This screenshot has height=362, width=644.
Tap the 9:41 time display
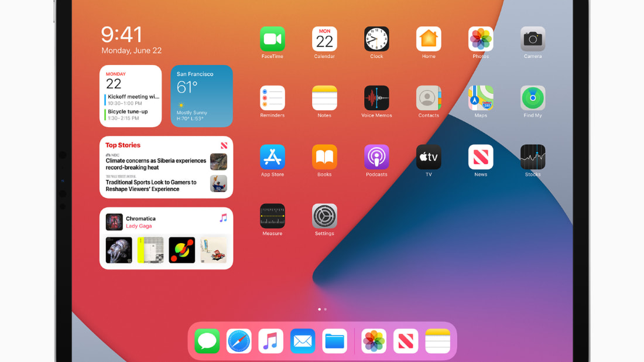122,35
